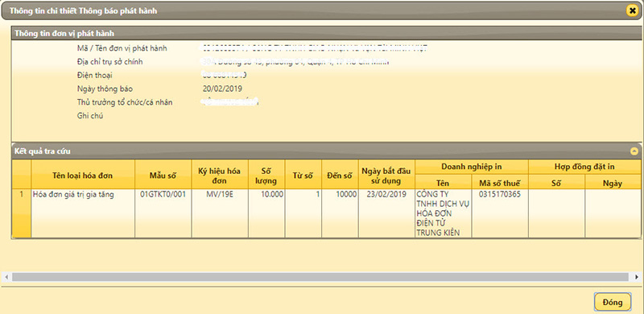Click the company name CÔNG TY TNHH DỊCH VỤ cell
Screen dimensions: 644x314
[443, 213]
